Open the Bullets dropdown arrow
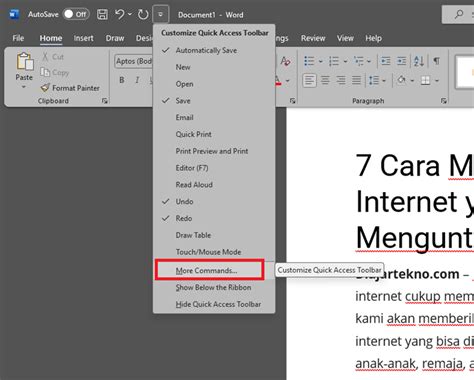 (x=320, y=61)
